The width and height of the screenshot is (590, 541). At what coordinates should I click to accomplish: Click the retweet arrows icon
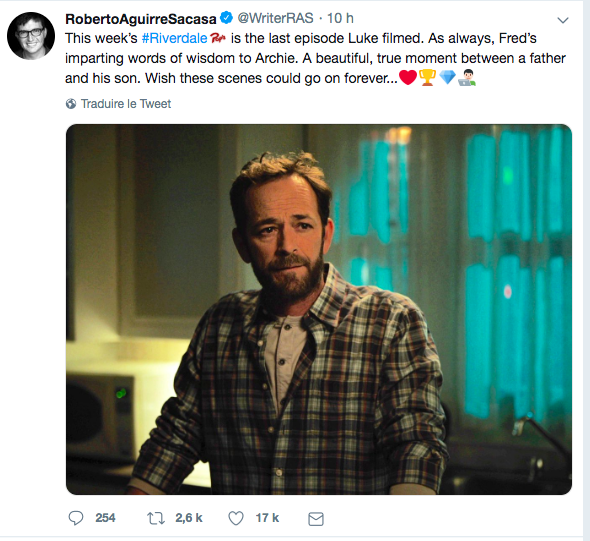[x=155, y=518]
